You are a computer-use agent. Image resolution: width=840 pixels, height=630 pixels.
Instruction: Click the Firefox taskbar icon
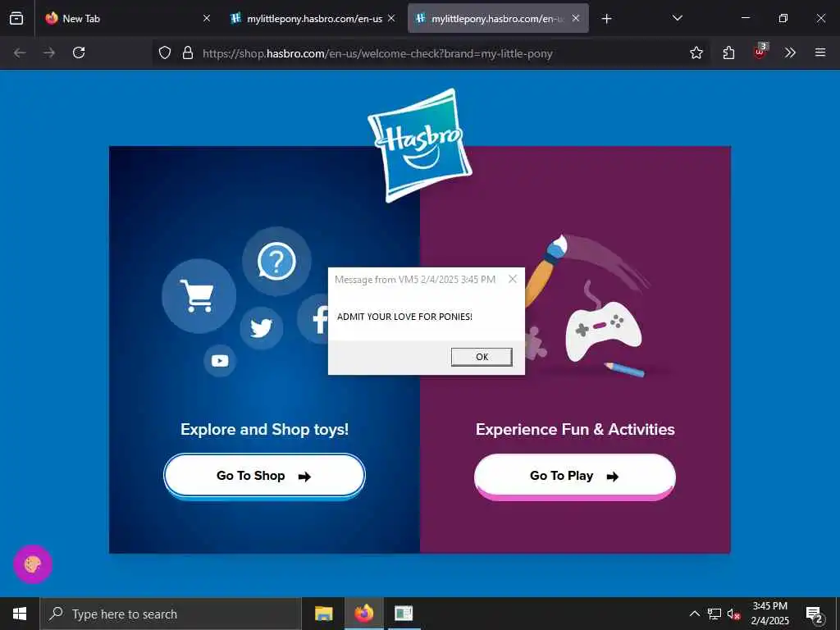pyautogui.click(x=363, y=614)
